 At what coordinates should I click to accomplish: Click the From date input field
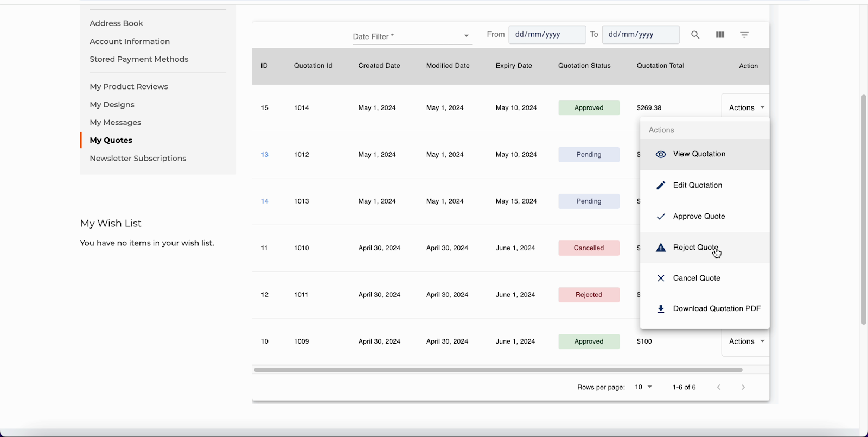point(547,34)
